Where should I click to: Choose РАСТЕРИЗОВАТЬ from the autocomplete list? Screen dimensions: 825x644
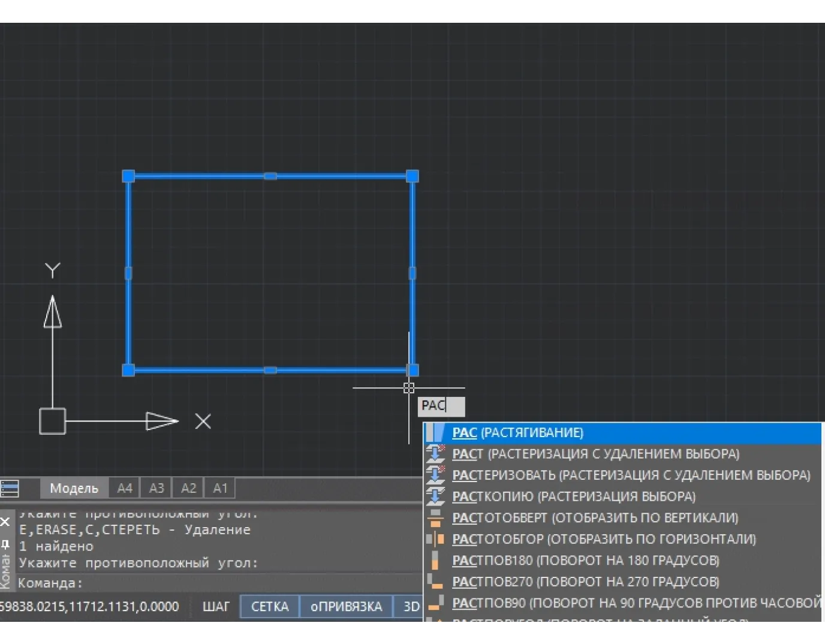[x=631, y=475]
